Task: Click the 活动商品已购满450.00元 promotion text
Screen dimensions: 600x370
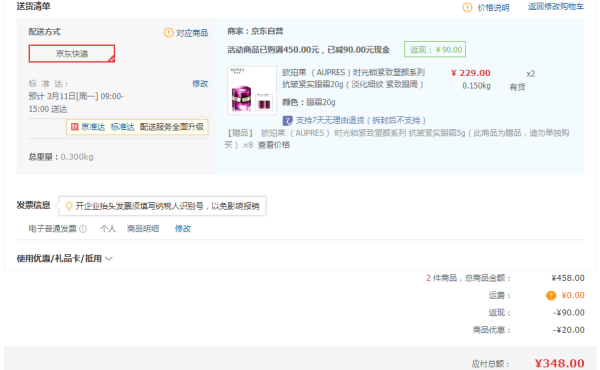Action: pos(308,50)
